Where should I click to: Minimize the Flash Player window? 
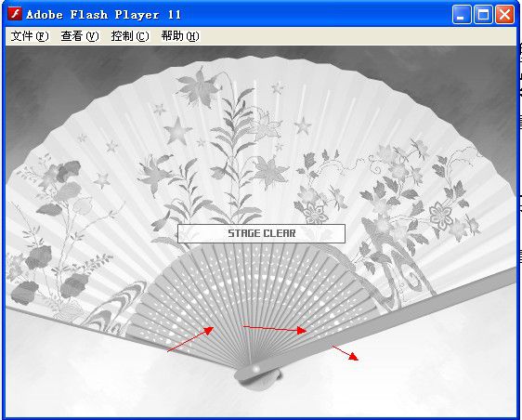(x=462, y=15)
